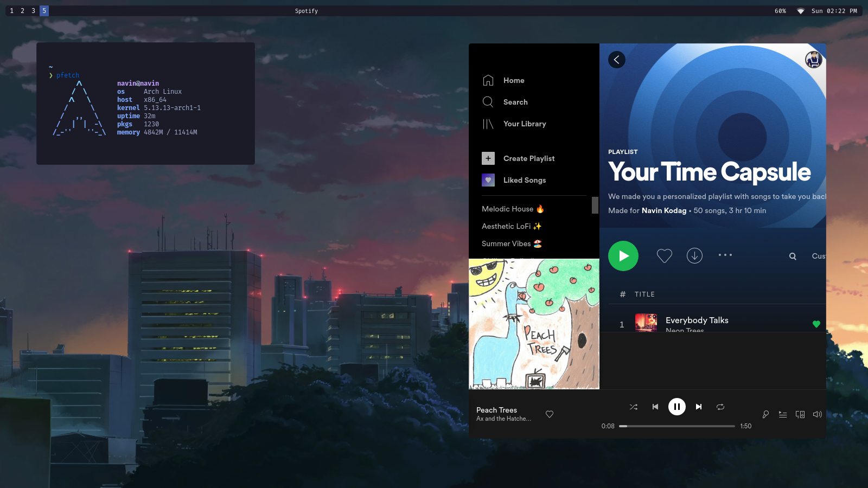Image resolution: width=868 pixels, height=488 pixels.
Task: Save Peach Trees with the heart icon
Action: click(550, 414)
